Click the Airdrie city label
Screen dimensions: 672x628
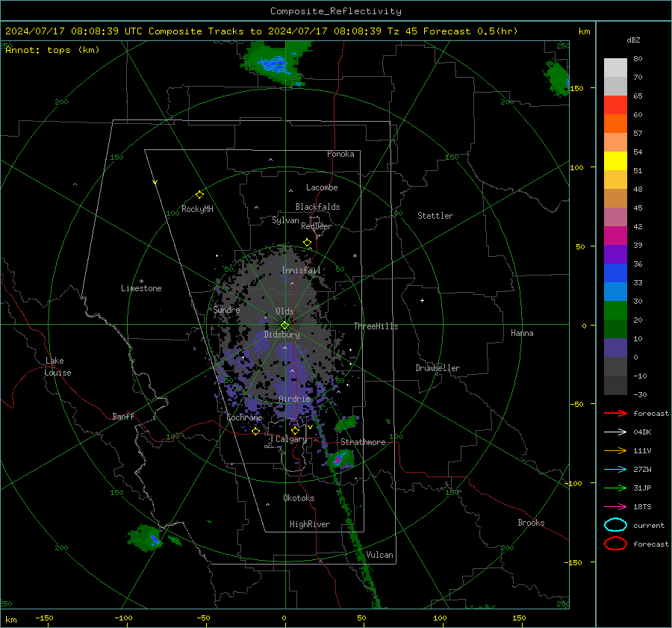coord(294,399)
